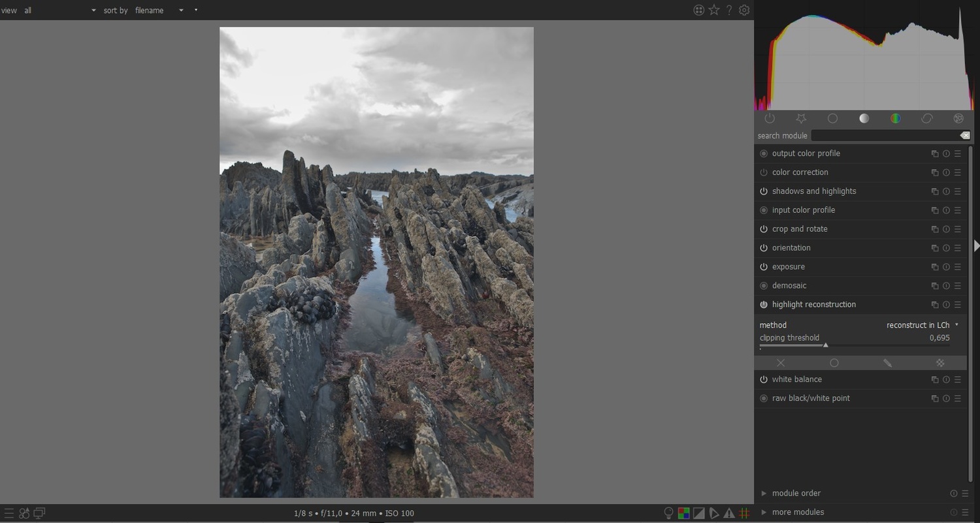The height and width of the screenshot is (523, 980).
Task: Select uniformly blending circle icon
Action: pos(834,363)
